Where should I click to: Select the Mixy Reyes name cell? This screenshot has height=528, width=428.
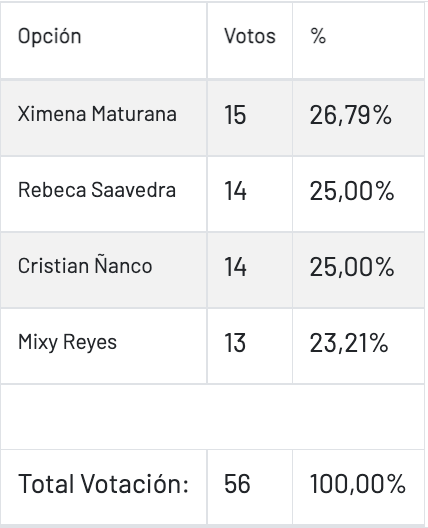103,346
